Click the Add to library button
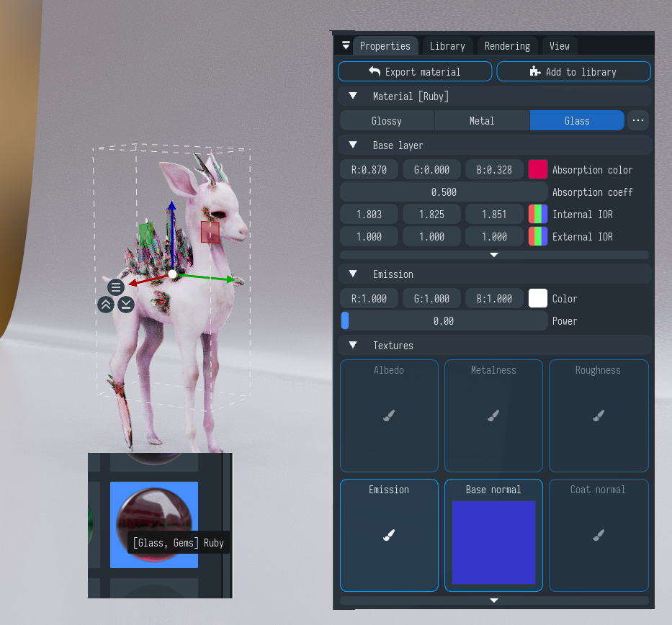This screenshot has height=625, width=672. coord(573,72)
